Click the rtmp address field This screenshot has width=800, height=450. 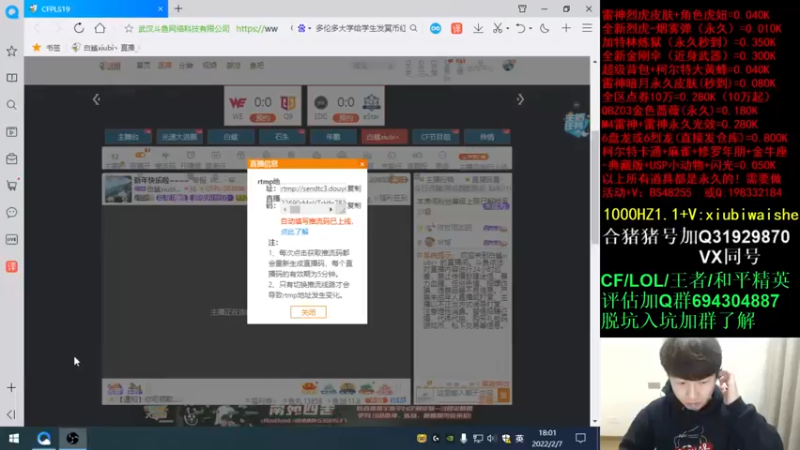point(313,189)
